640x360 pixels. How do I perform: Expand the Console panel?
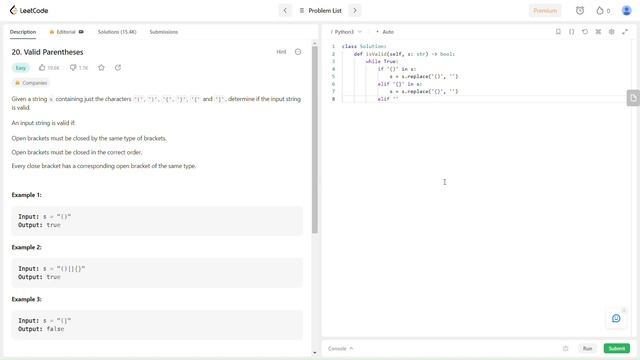coord(340,349)
